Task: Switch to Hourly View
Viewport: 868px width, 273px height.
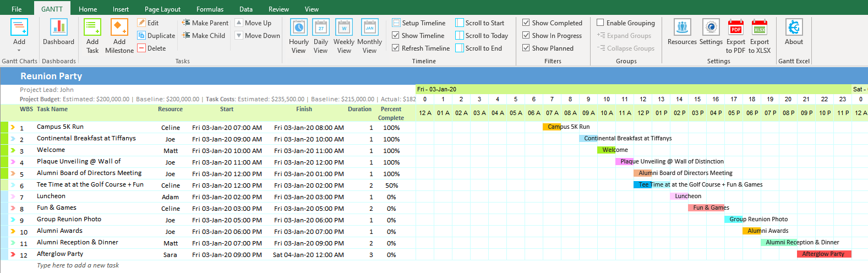Action: tap(298, 28)
